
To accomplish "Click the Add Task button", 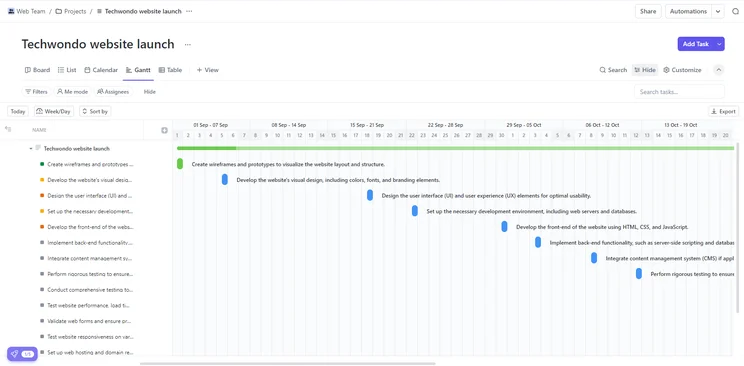I will 695,44.
